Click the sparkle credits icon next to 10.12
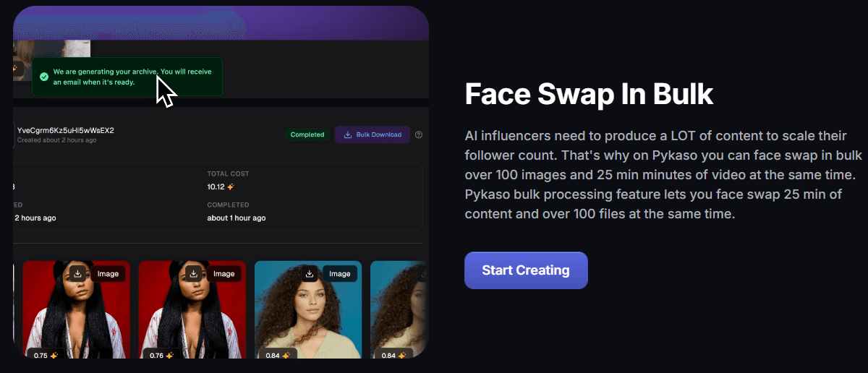 coord(231,186)
